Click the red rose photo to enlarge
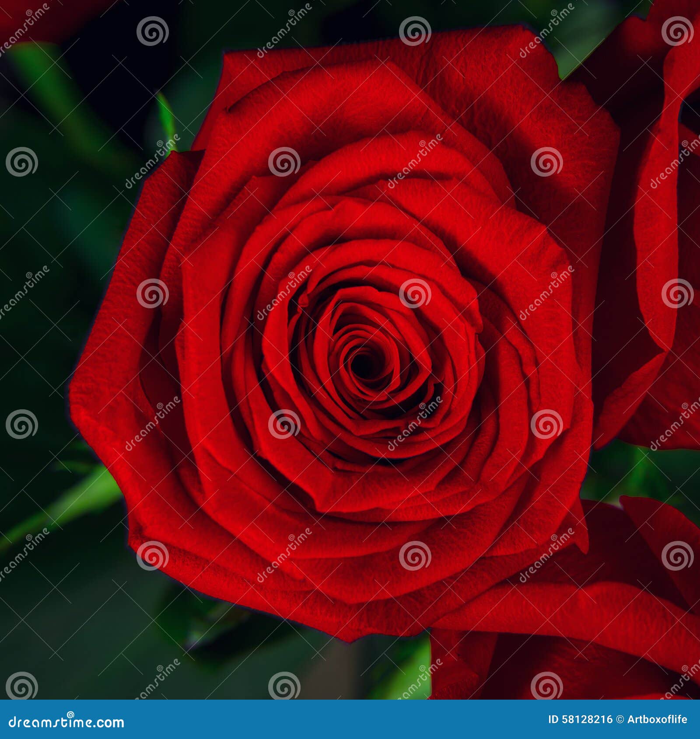 pos(350,350)
